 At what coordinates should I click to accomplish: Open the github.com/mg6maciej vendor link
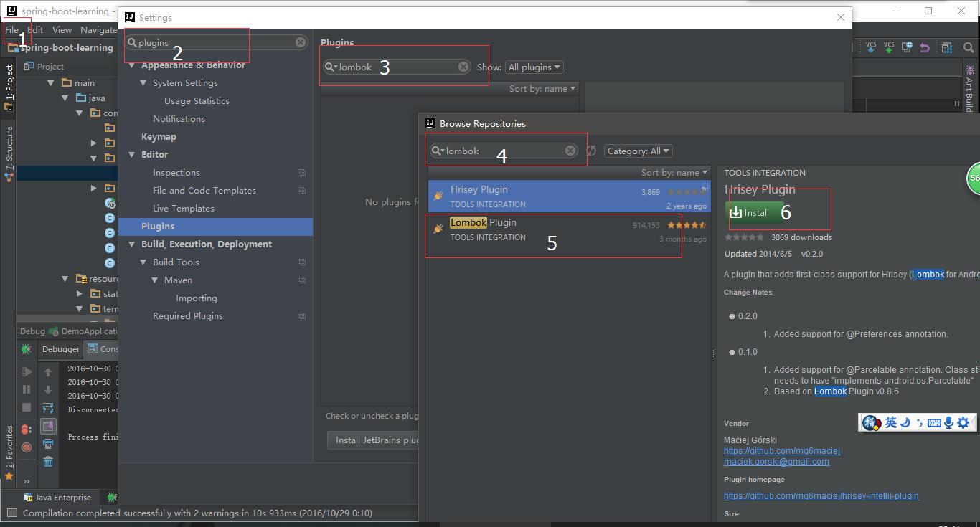[782, 451]
